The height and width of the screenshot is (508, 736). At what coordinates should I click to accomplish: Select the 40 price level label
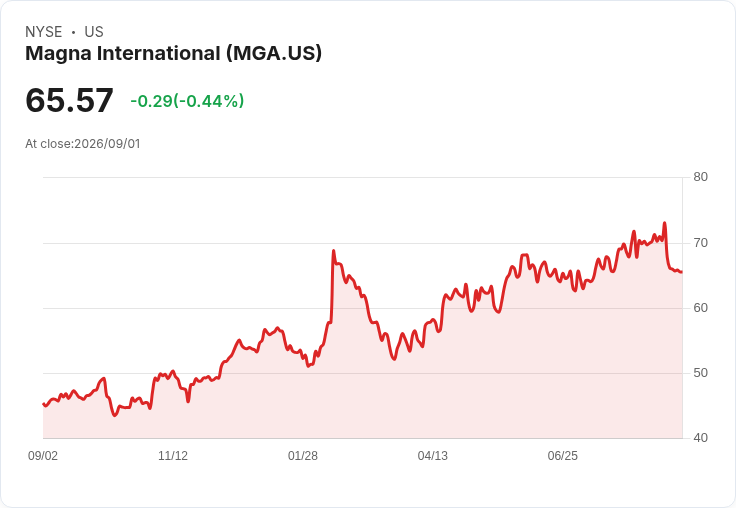pyautogui.click(x=700, y=438)
